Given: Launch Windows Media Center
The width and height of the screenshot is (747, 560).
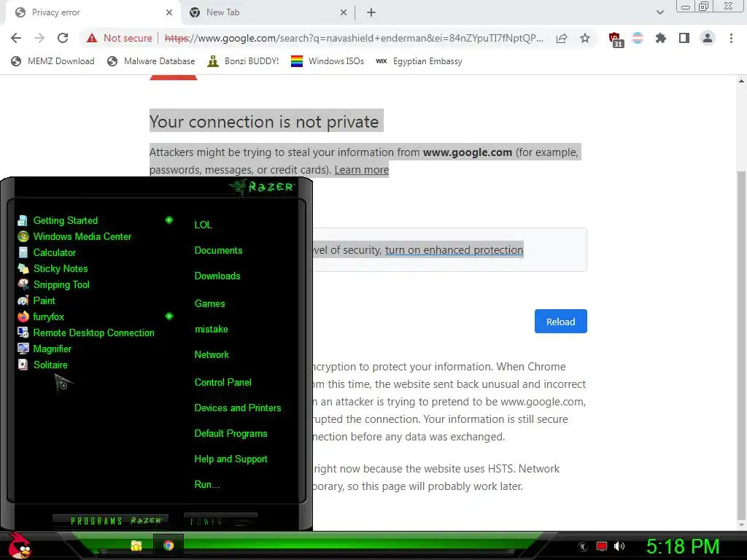Looking at the screenshot, I should pos(74,237).
